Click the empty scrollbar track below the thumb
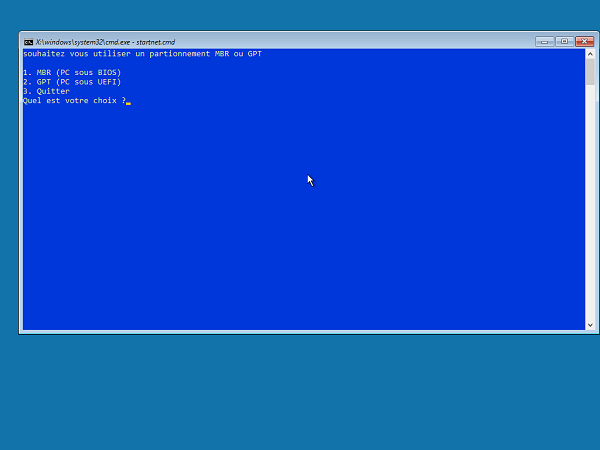Image resolution: width=600 pixels, height=450 pixels. click(590, 203)
